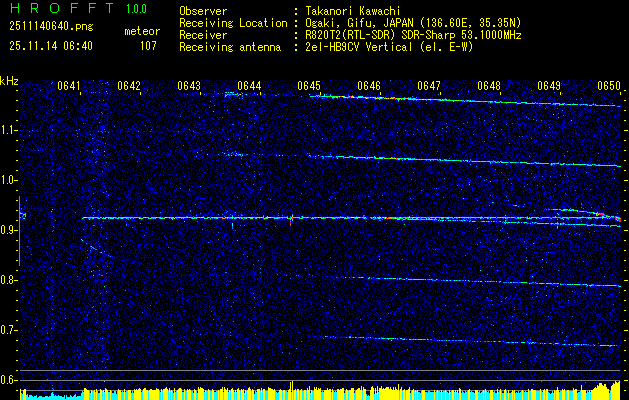
Task: Click the 0.6 kHz axis label
Action: 8,380
